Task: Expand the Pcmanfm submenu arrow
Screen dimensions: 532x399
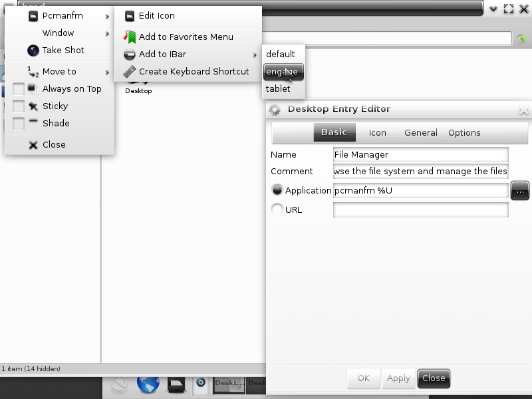Action: pyautogui.click(x=107, y=16)
